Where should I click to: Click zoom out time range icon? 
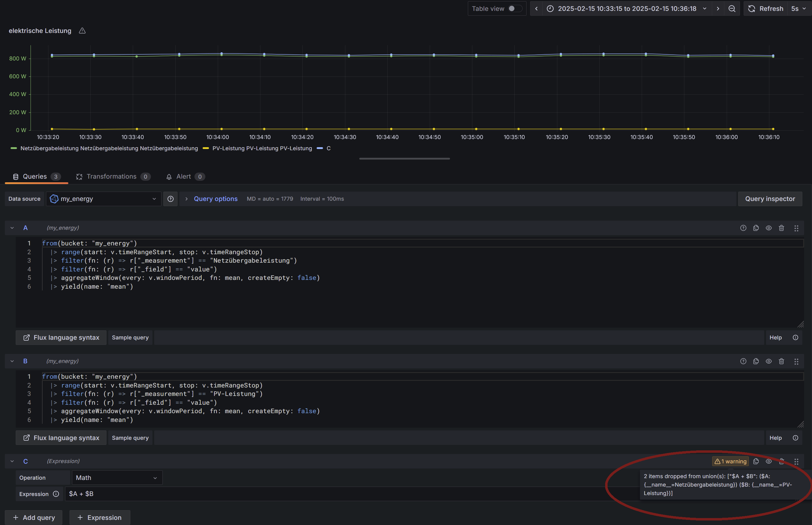[732, 9]
